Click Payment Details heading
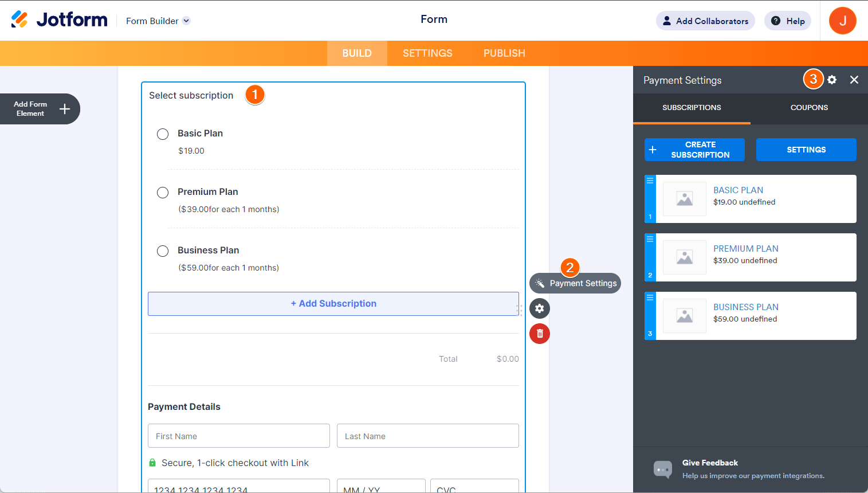The height and width of the screenshot is (493, 868). click(x=184, y=407)
